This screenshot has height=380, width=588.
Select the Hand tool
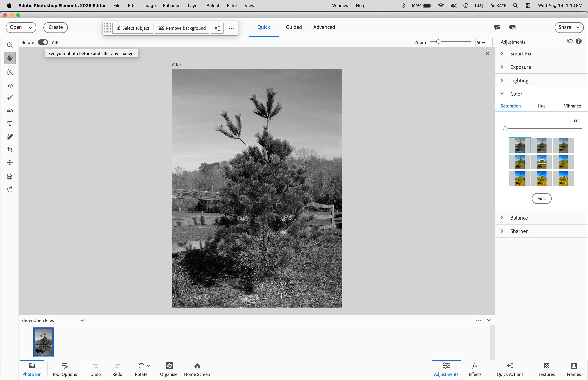click(10, 58)
